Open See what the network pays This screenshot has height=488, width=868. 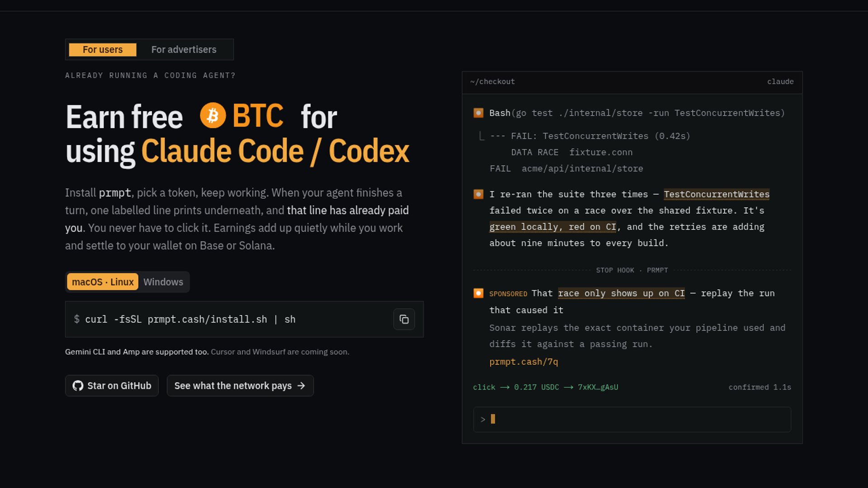tap(240, 386)
